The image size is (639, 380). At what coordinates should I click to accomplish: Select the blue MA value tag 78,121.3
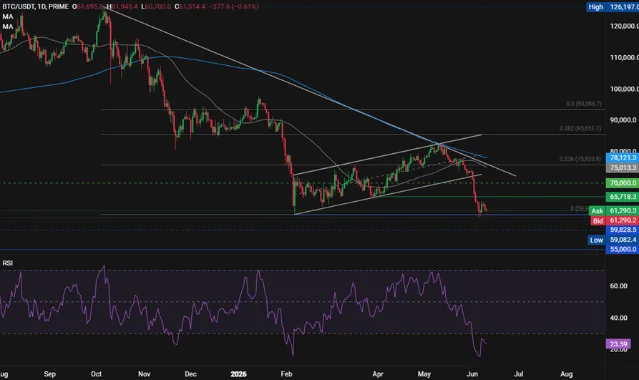click(623, 157)
